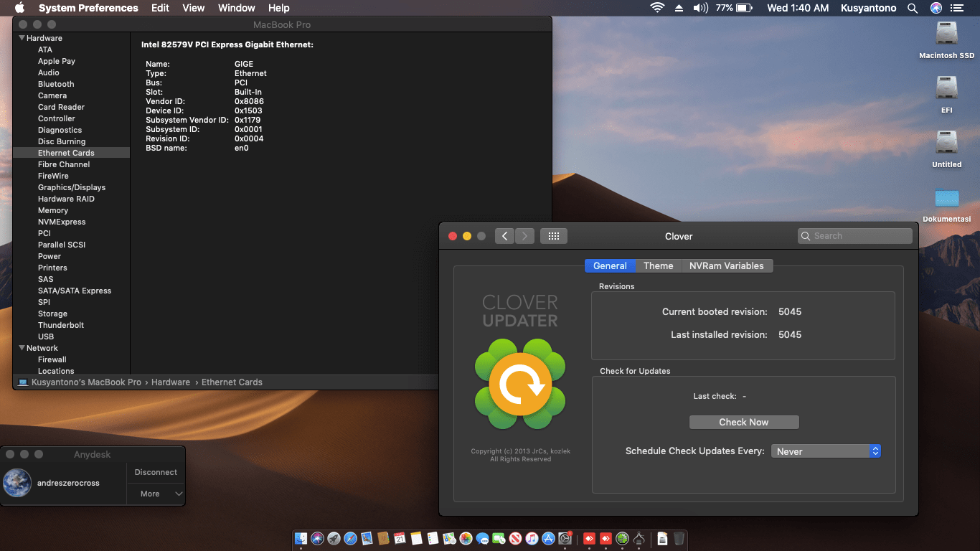Open the Trash in the Dock
980x551 pixels.
(x=679, y=538)
